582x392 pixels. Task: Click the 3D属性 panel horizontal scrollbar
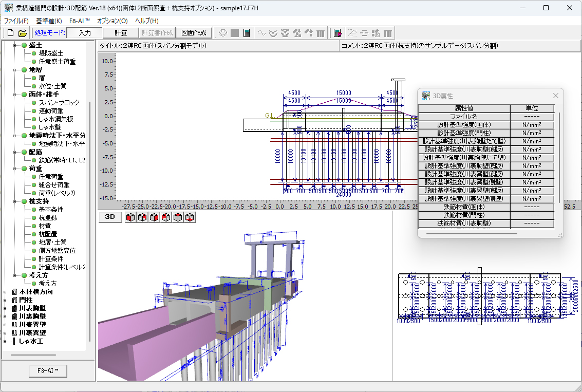pyautogui.click(x=473, y=233)
